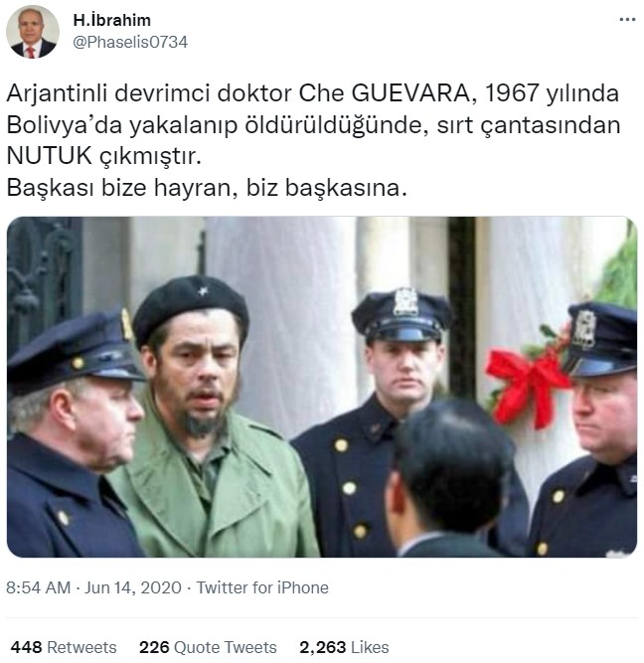Click the Jun 14, 2020 date

click(x=133, y=587)
